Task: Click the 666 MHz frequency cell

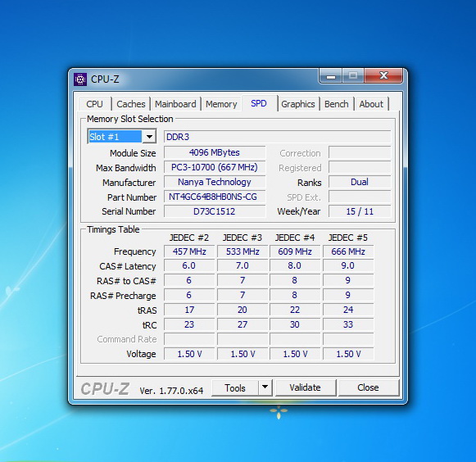Action: coord(348,251)
